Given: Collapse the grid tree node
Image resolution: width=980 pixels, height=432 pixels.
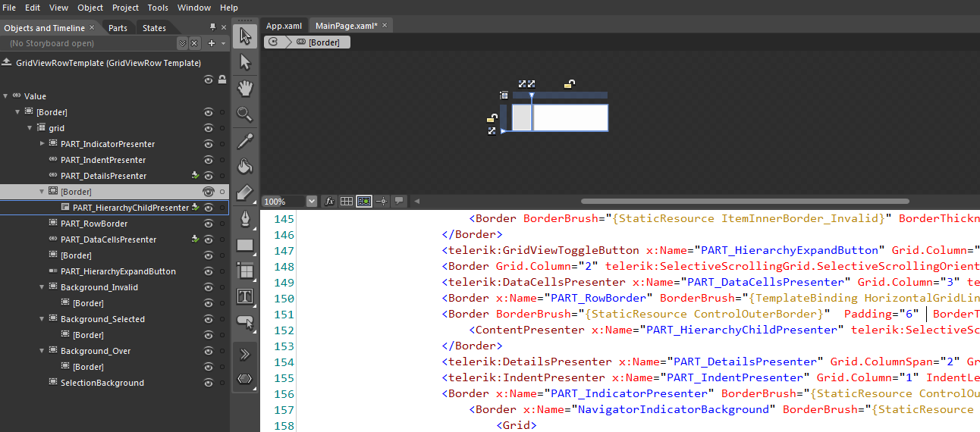Looking at the screenshot, I should 30,128.
